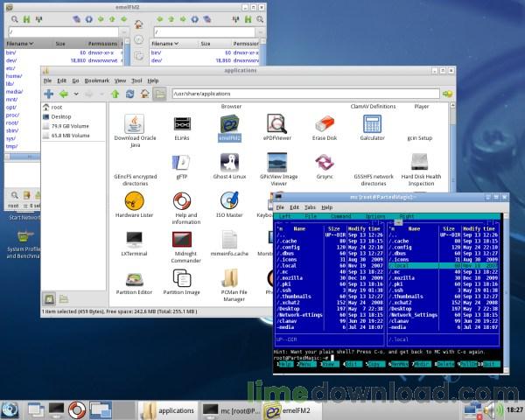Open the Download Oracle Java launcher
The image size is (525, 420).
(x=135, y=124)
